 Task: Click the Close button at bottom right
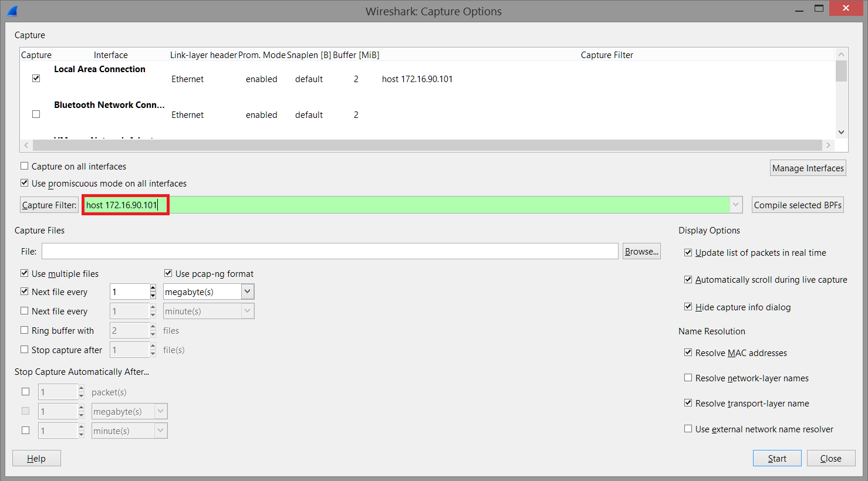coord(831,458)
